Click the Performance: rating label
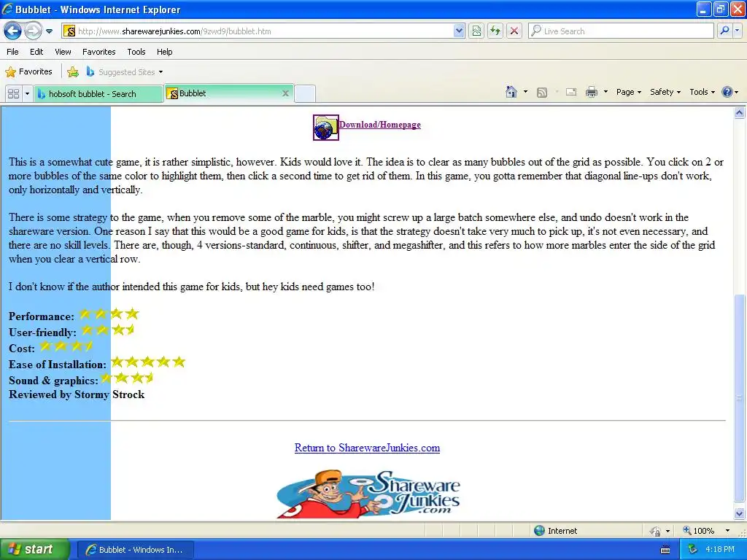This screenshot has height=560, width=747. tap(42, 316)
